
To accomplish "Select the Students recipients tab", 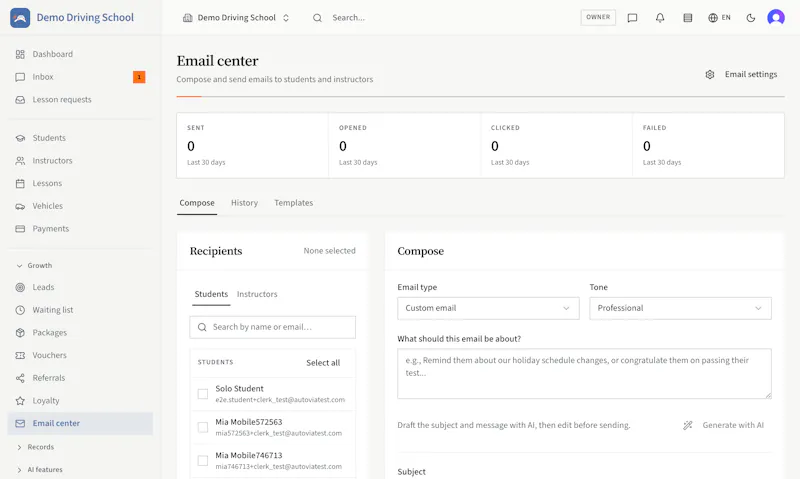I will 211,294.
